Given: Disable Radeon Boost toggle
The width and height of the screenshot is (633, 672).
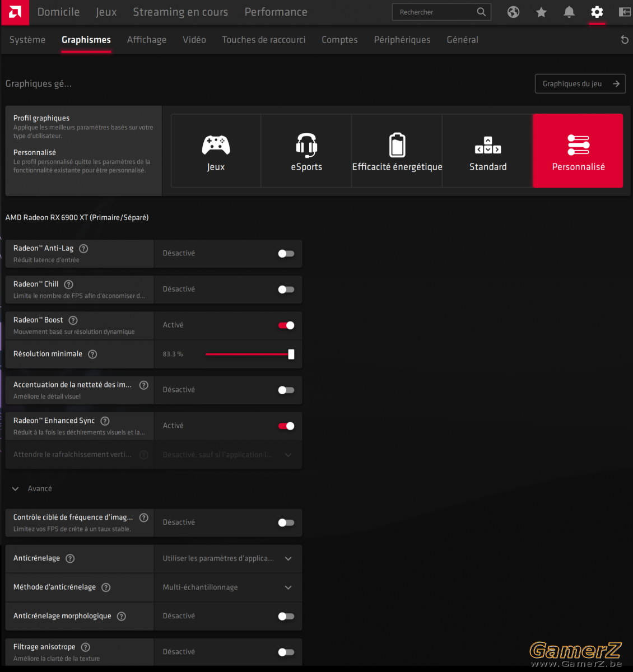Looking at the screenshot, I should [286, 325].
